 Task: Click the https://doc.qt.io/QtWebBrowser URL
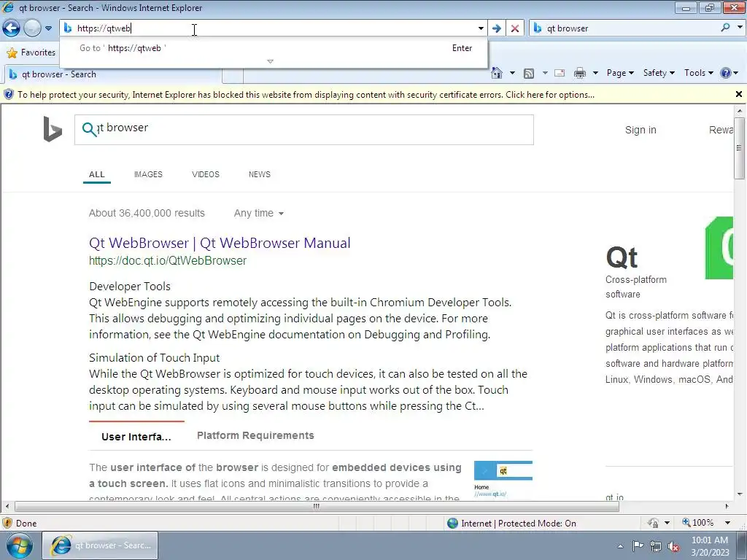(168, 260)
